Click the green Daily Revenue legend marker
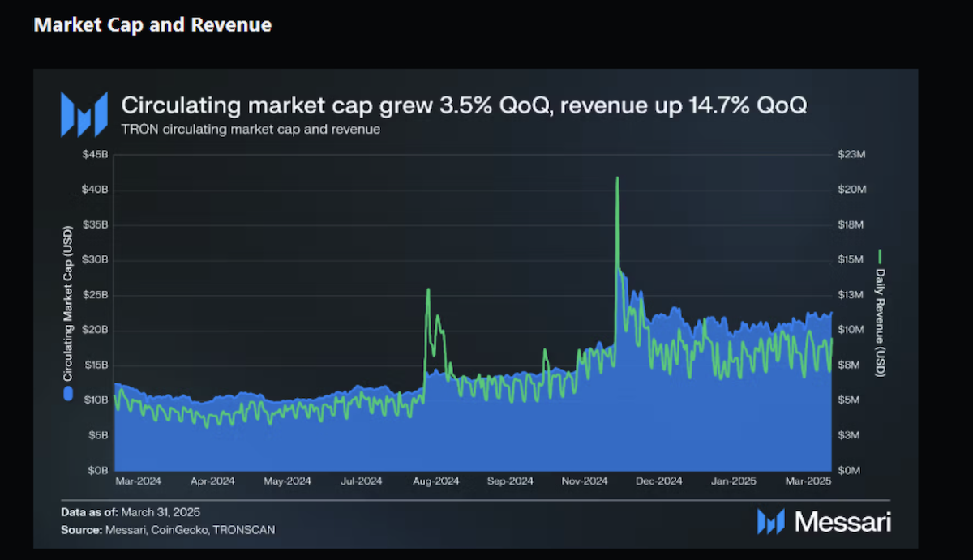This screenshot has width=973, height=560. 881,257
